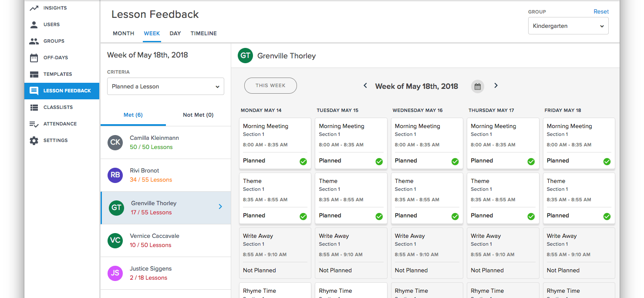Click the Classlists list icon

(x=34, y=107)
